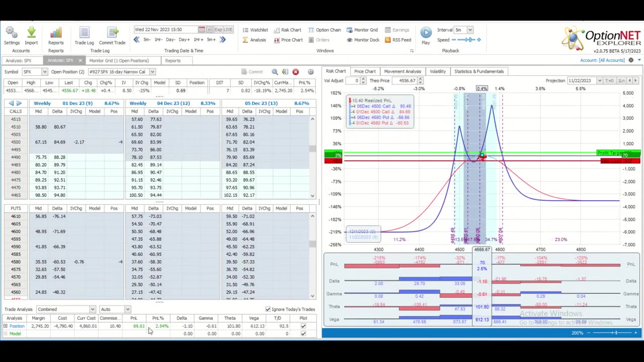Open Statistics & Fundamentals tab
The height and width of the screenshot is (362, 644).
point(478,71)
